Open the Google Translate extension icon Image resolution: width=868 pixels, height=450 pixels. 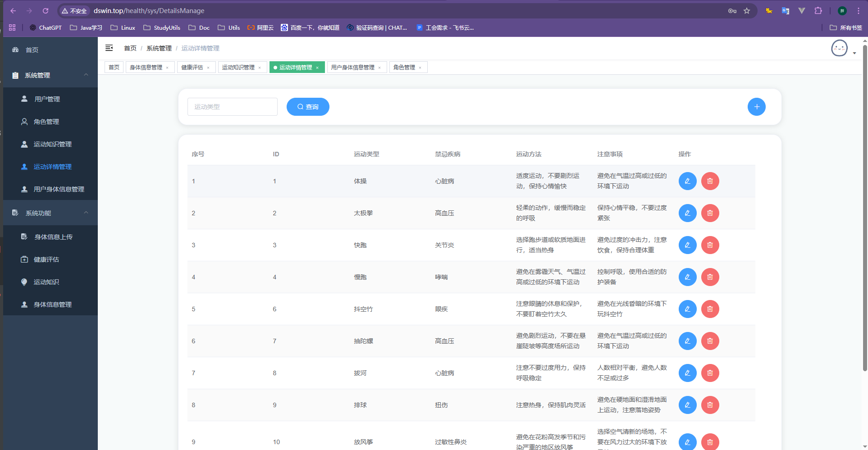[785, 11]
